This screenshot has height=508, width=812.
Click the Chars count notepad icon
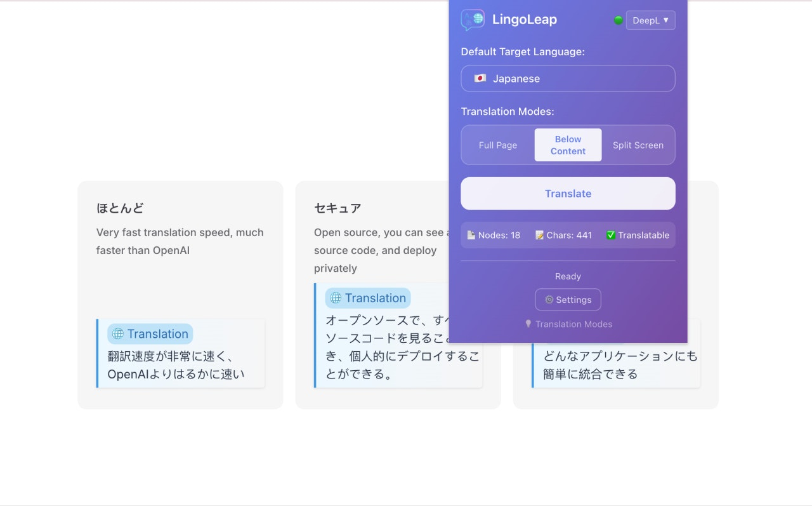pyautogui.click(x=539, y=235)
